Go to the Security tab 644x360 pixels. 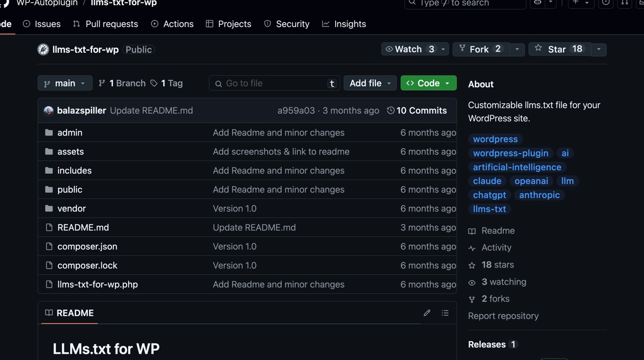(286, 24)
